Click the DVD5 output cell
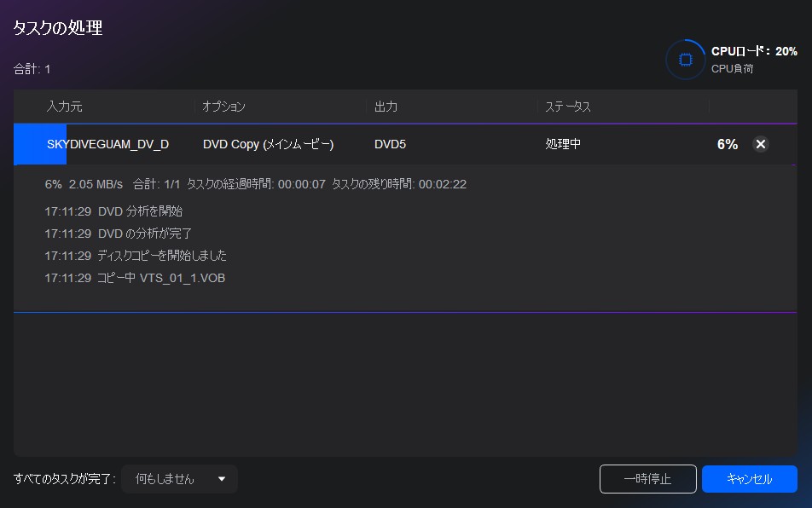This screenshot has width=812, height=508. pyautogui.click(x=390, y=144)
